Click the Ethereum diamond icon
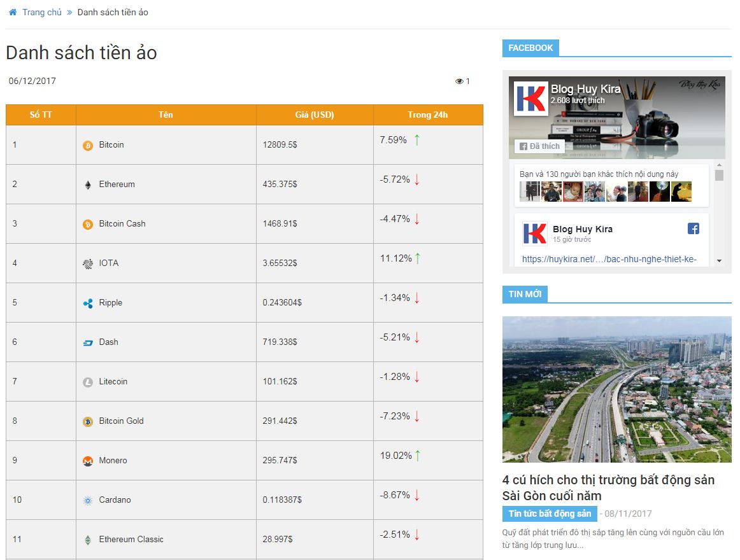This screenshot has height=560, width=740. click(88, 185)
